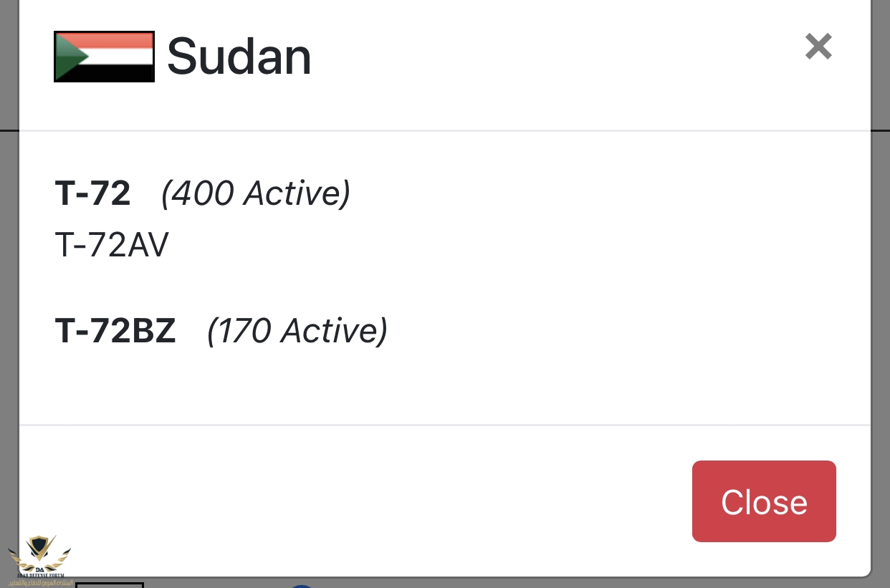Click the green triangle on the flag

point(70,57)
